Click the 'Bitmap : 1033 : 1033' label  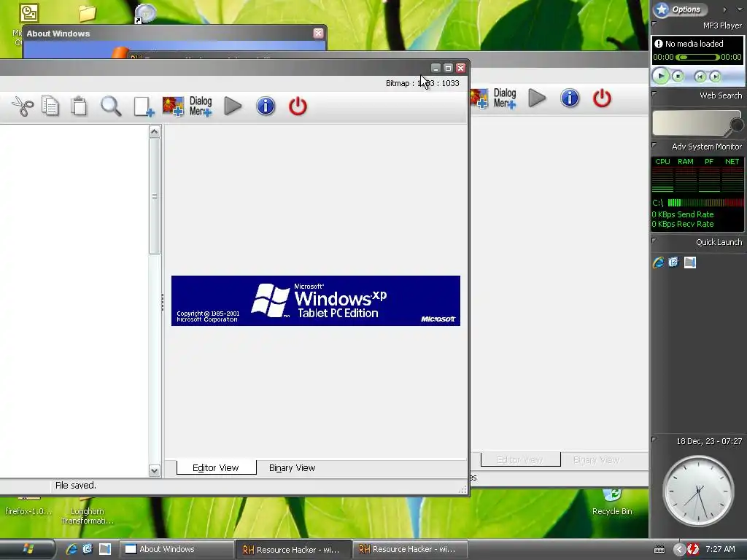coord(422,83)
